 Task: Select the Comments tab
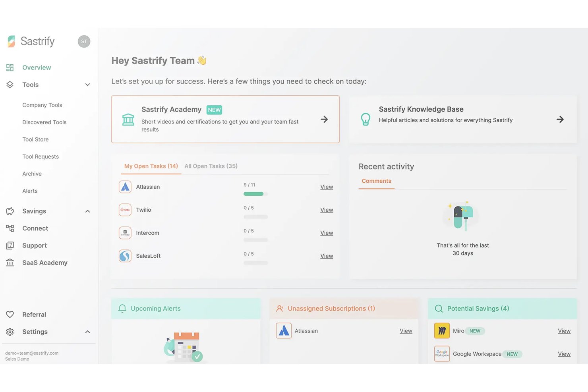376,181
